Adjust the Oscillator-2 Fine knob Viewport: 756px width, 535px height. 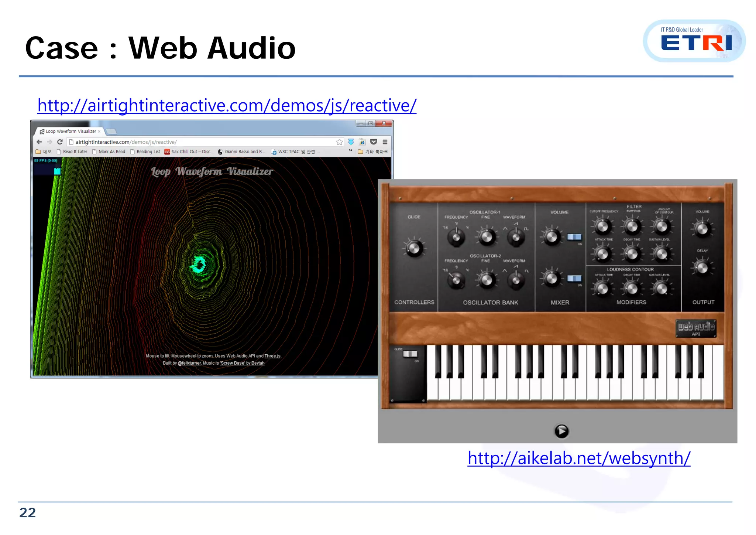487,280
